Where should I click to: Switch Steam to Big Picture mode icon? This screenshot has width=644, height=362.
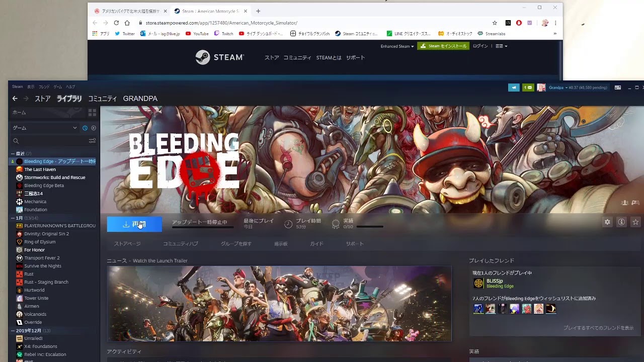tap(618, 87)
